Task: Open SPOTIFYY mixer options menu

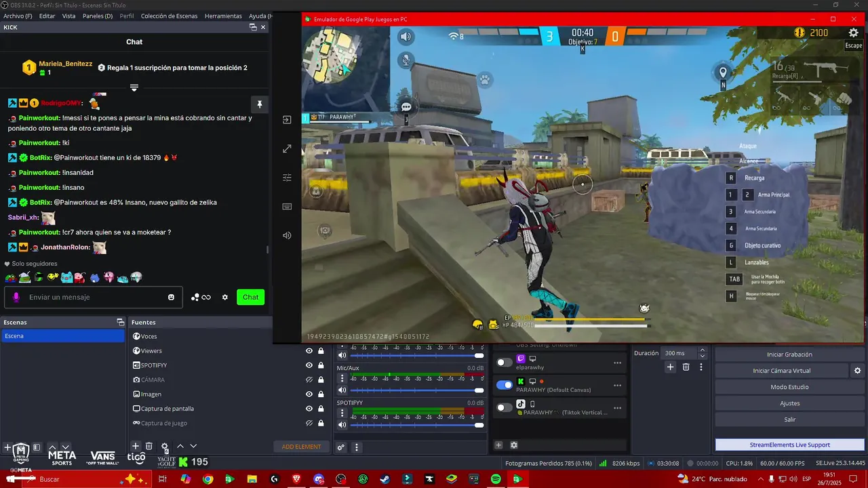Action: (x=342, y=413)
